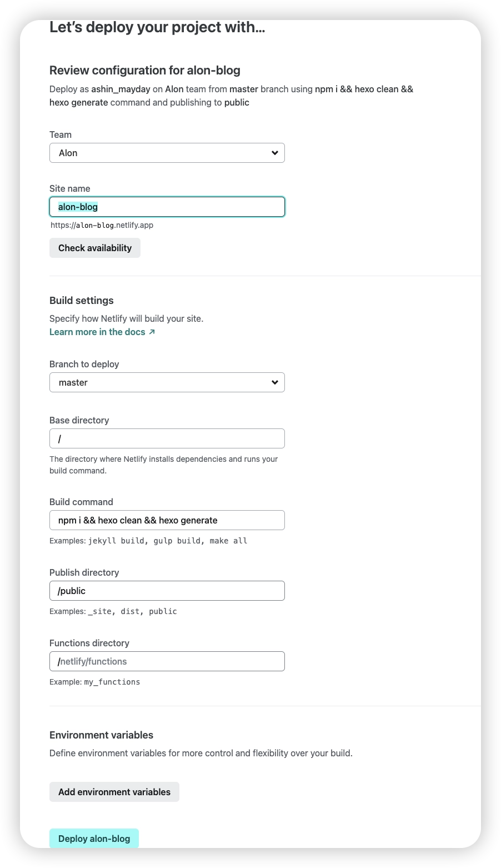Screen dimensions: 501x868
Task: Click the Publish directory field with /public
Action: (x=167, y=591)
